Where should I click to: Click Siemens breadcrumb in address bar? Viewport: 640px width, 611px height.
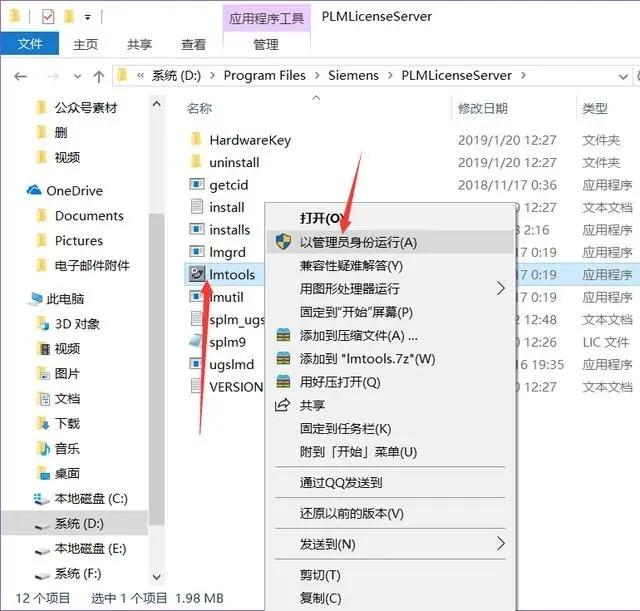[x=353, y=76]
